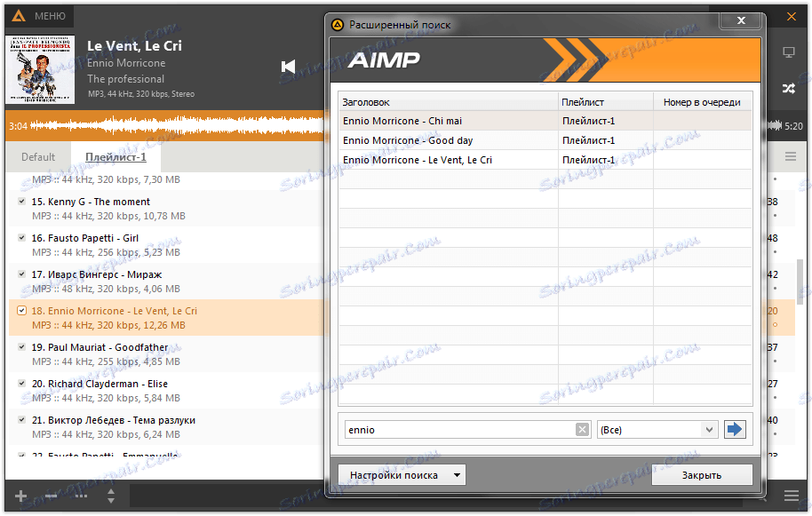This screenshot has height=516, width=812.
Task: Open the МЕНЮ application menu
Action: 40,15
